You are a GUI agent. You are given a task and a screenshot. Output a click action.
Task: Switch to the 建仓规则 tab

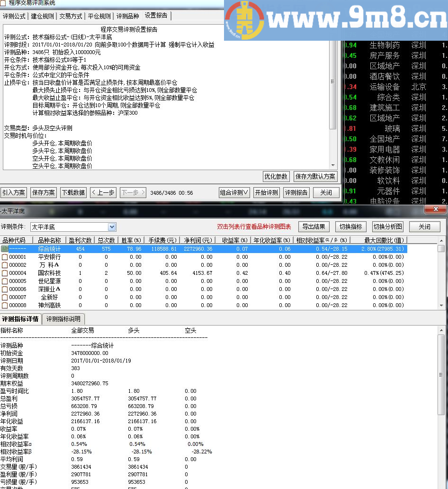43,16
